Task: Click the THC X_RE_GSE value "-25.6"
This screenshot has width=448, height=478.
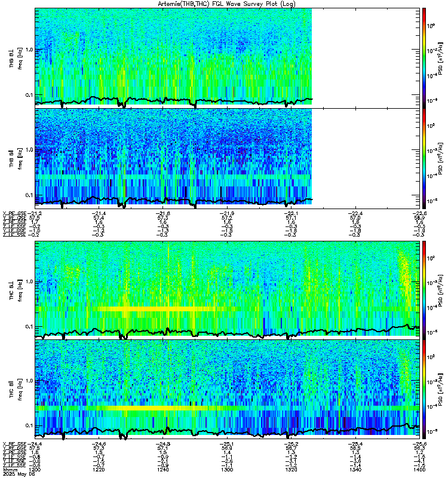Action: (x=419, y=444)
